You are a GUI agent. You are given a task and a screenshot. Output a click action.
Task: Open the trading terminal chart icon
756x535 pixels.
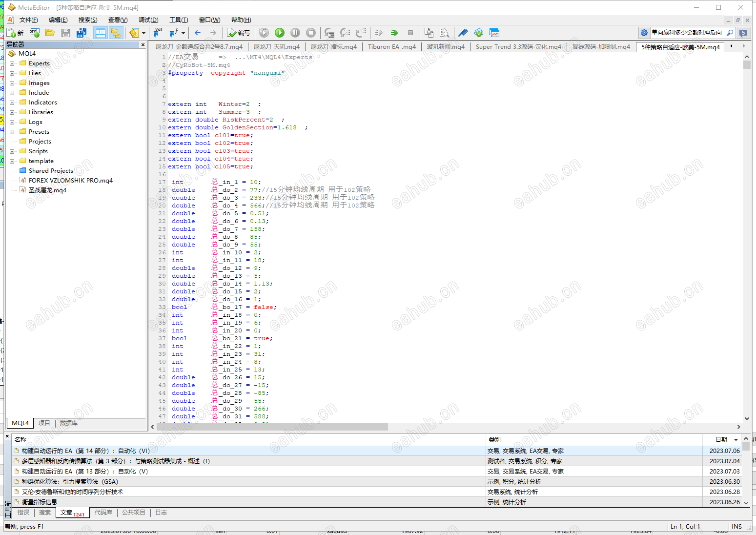494,33
